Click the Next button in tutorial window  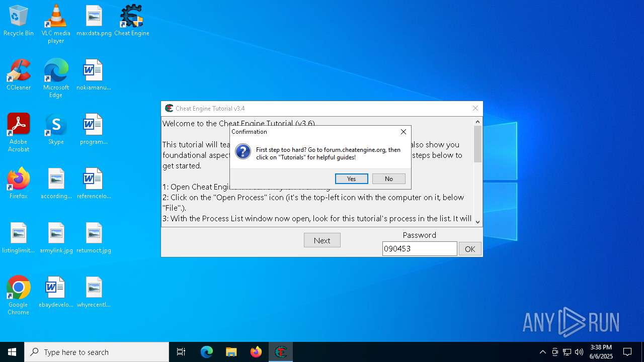[322, 240]
